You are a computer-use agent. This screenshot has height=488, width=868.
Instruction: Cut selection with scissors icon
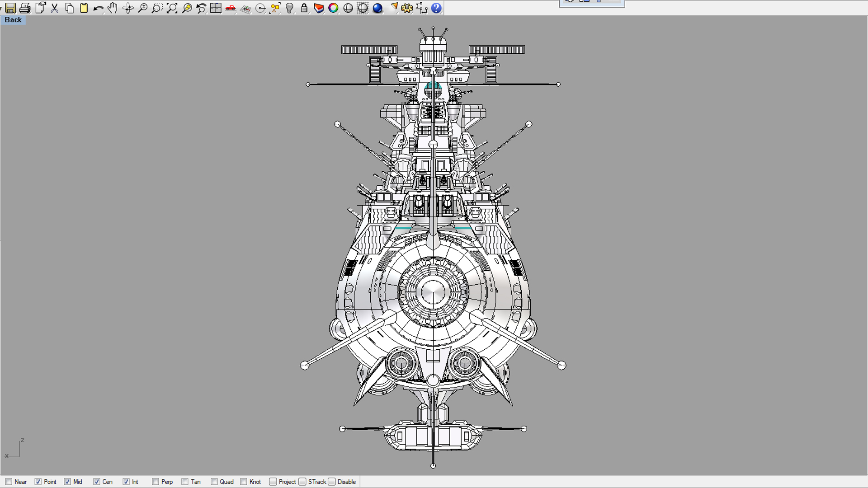click(x=55, y=8)
